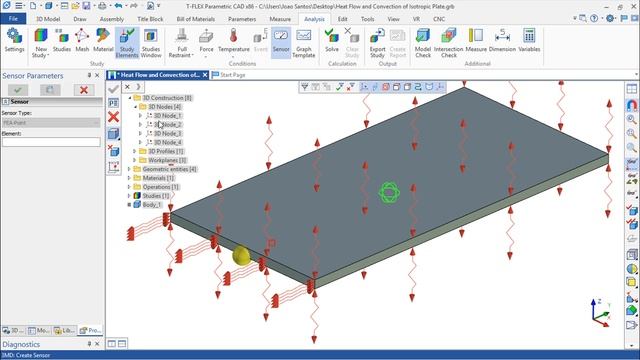Select the Operations folder

coord(161,187)
